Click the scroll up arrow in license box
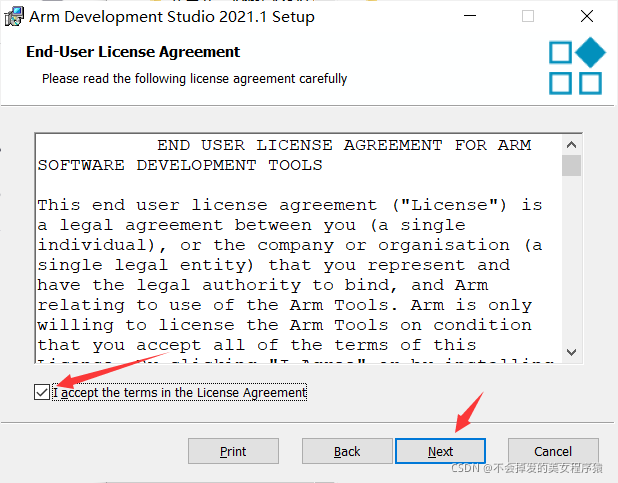The image size is (618, 483). pyautogui.click(x=571, y=145)
